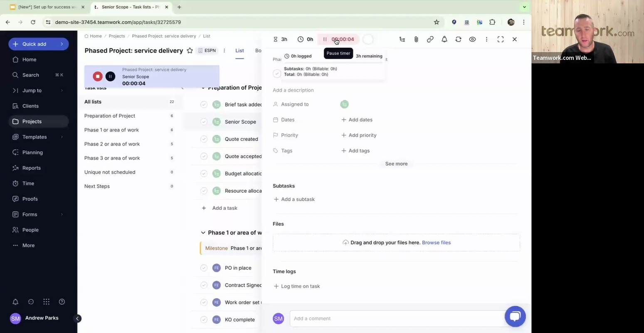
Task: Collapse the Phase 1 or area of work list
Action: coord(203,233)
